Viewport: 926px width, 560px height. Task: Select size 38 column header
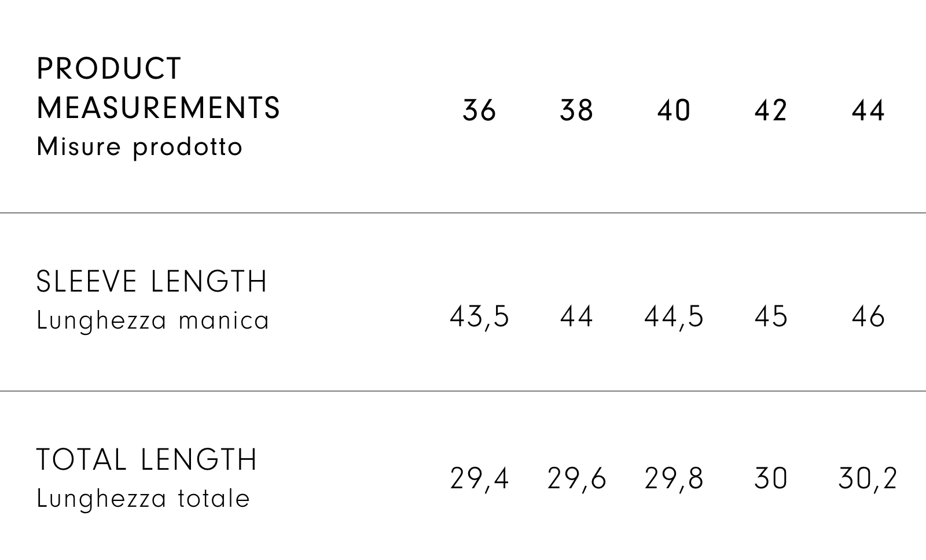576,110
